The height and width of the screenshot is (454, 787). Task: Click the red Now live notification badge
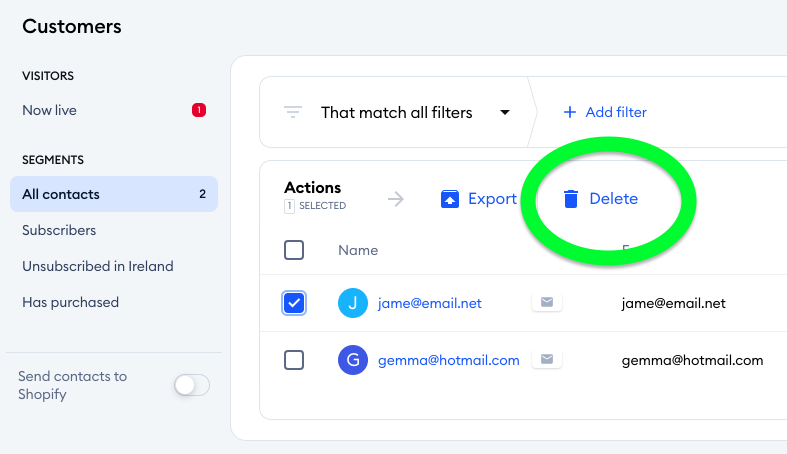(x=199, y=110)
